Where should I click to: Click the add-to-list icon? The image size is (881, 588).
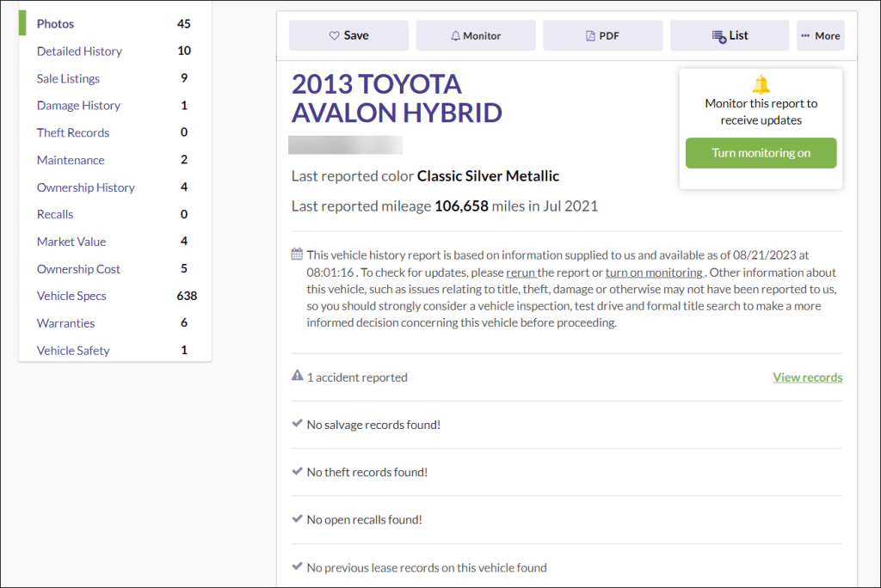click(x=718, y=36)
